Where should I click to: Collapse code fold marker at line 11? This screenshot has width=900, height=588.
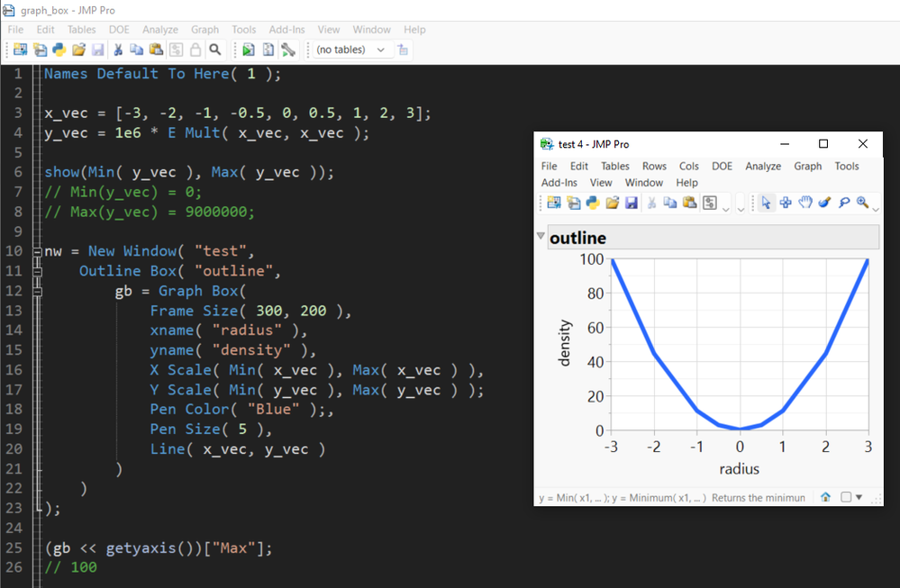click(37, 271)
